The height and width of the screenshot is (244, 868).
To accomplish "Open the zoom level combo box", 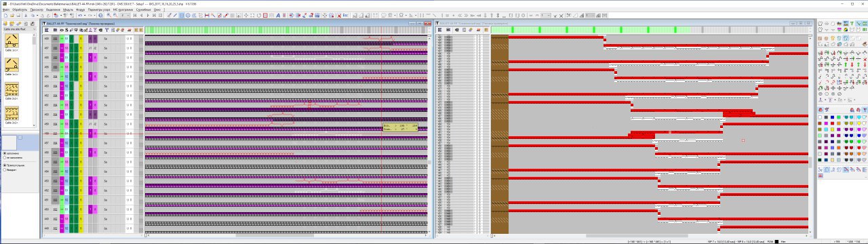I will (125, 16).
